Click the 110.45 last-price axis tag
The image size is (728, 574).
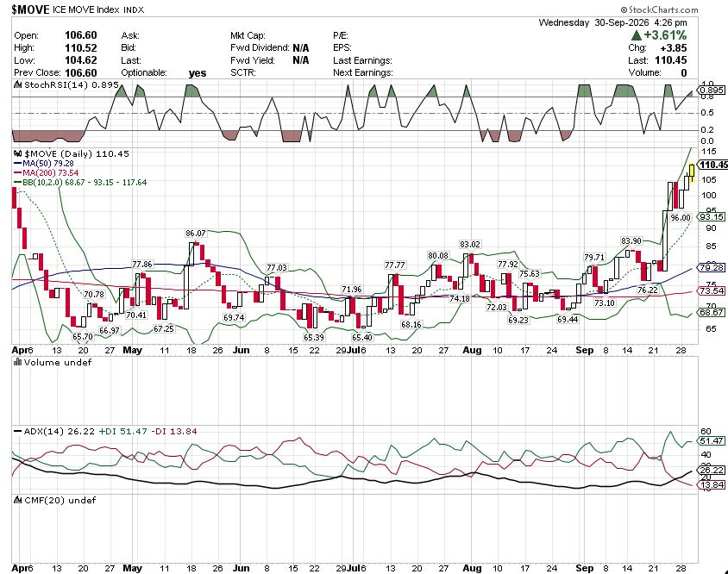coord(713,165)
